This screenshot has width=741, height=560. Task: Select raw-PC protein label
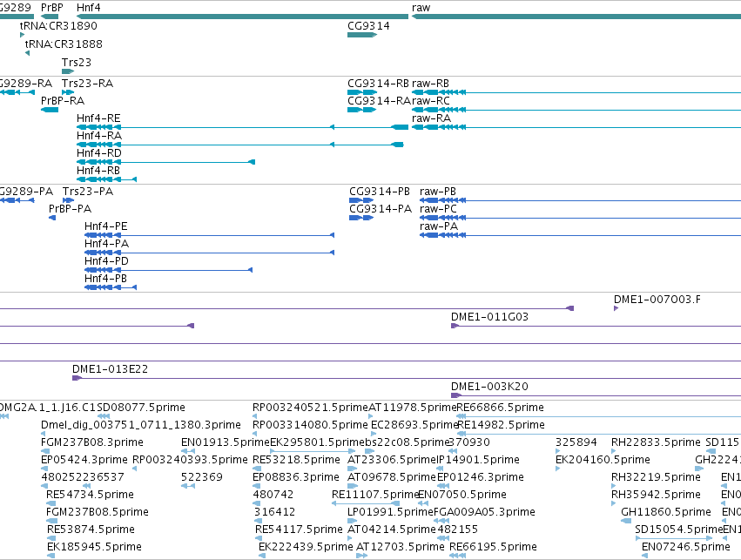[x=439, y=209]
